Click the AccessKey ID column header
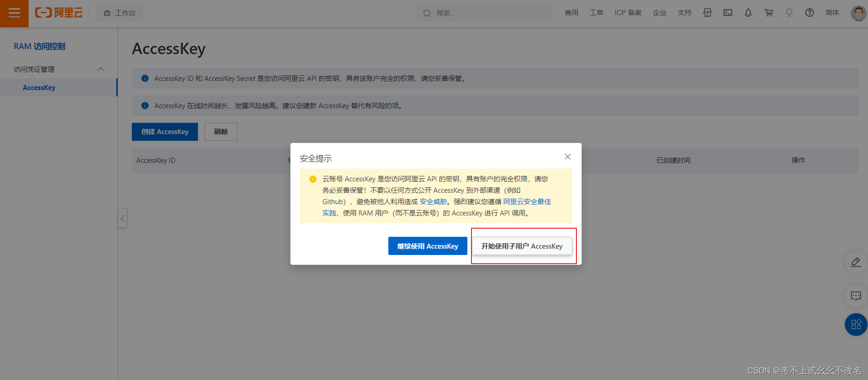The height and width of the screenshot is (380, 868). [156, 160]
